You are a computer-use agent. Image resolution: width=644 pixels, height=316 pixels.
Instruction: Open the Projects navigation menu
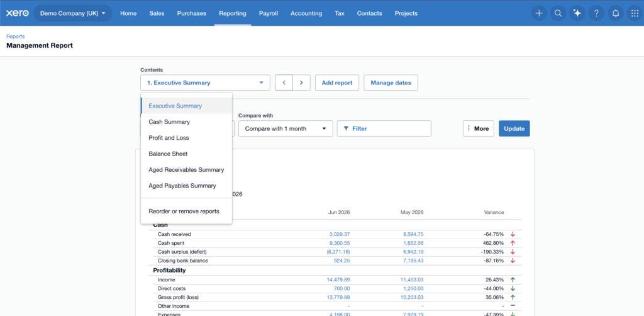[406, 13]
